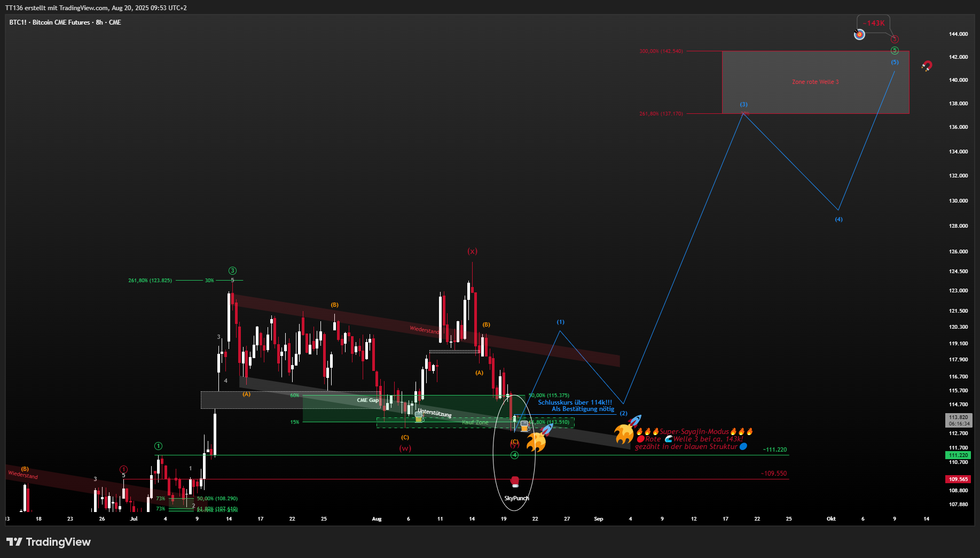Screen dimensions: 980x558
Task: Click the green circled 3 wave label
Action: coord(232,270)
